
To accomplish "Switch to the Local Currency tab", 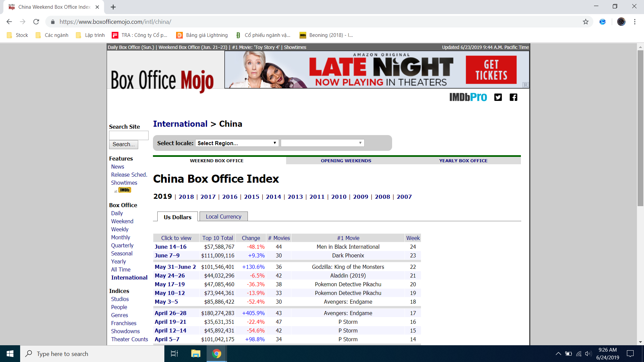I will point(223,217).
